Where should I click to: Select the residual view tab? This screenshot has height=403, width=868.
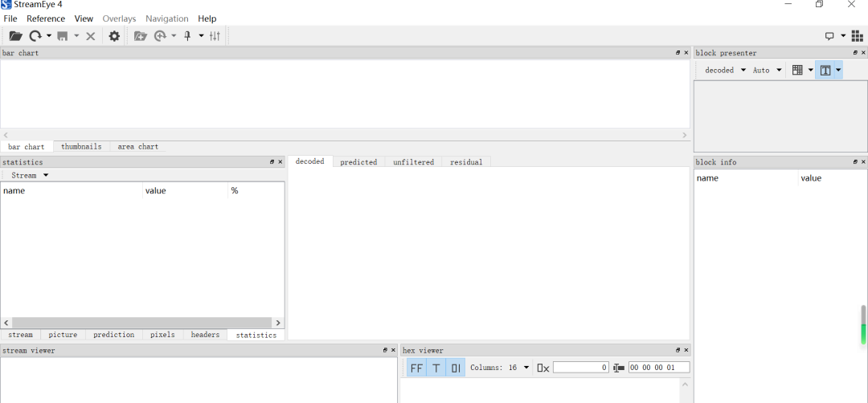[x=466, y=162]
